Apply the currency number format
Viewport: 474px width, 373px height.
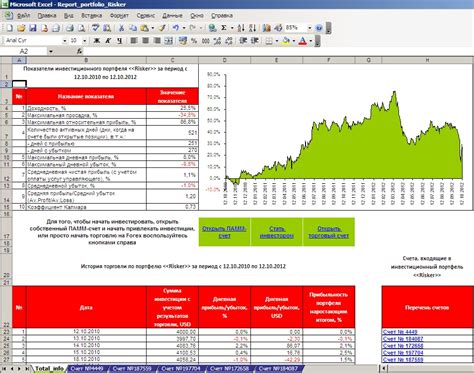(183, 41)
